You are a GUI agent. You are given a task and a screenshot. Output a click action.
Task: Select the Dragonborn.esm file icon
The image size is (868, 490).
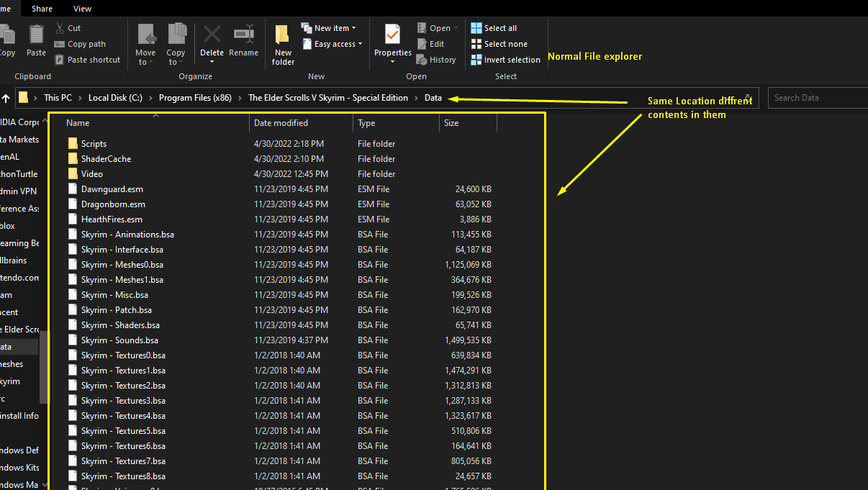point(72,204)
